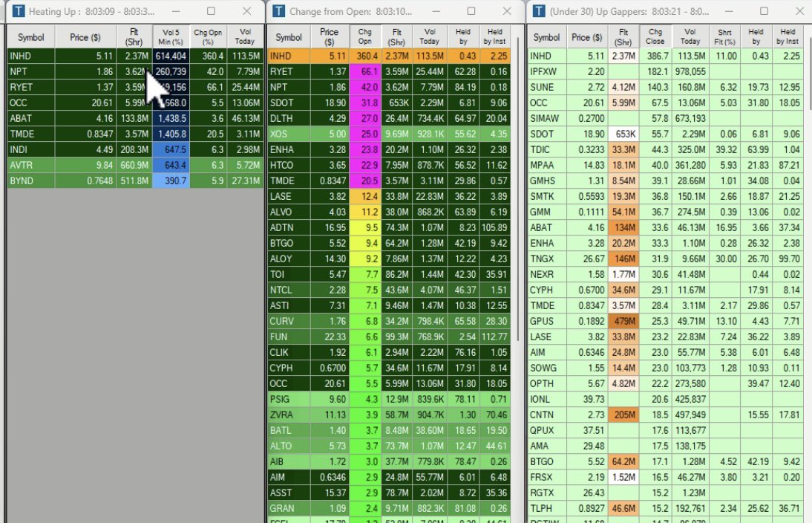Select ASTI symbol in Change from Open window
The width and height of the screenshot is (812, 523).
click(x=279, y=305)
